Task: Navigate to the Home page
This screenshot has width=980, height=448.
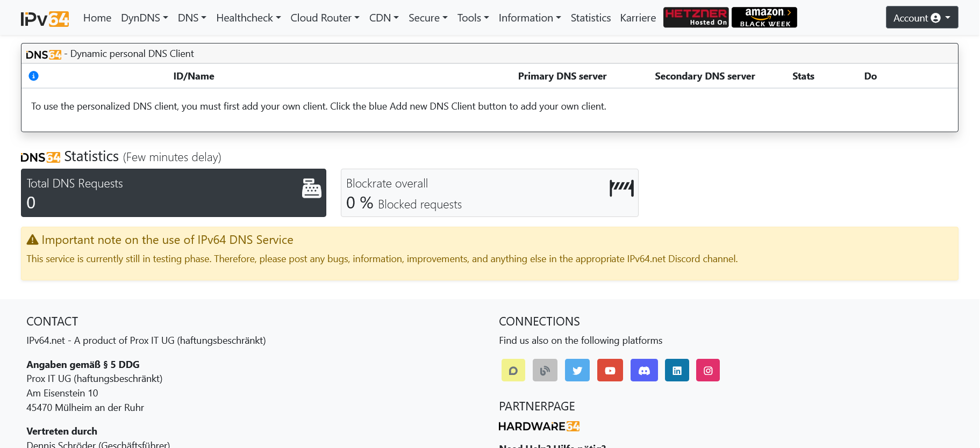Action: pyautogui.click(x=97, y=18)
